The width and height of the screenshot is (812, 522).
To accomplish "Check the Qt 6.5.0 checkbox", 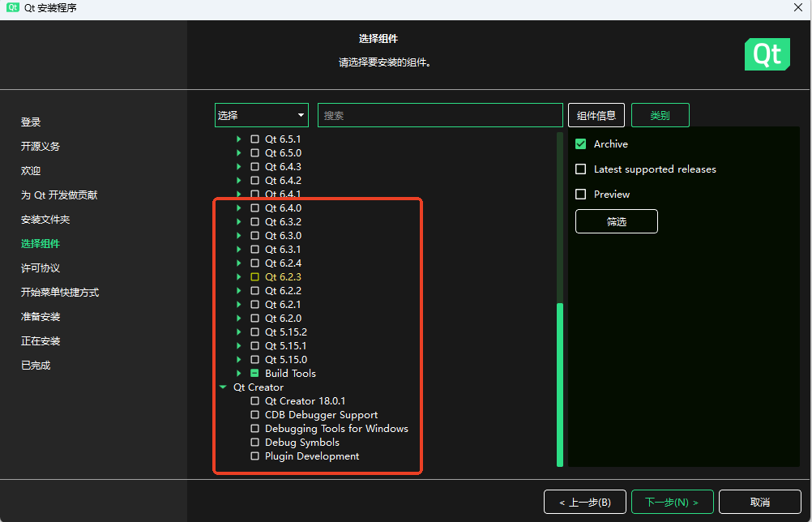I will (254, 152).
